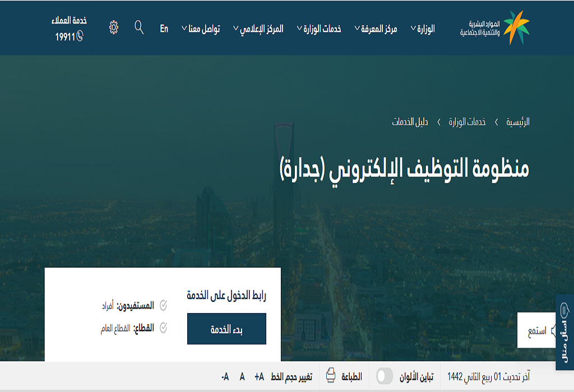
Task: Click the آخر تحديث 01 ربيع الثاني 1442 text
Action: (x=488, y=376)
